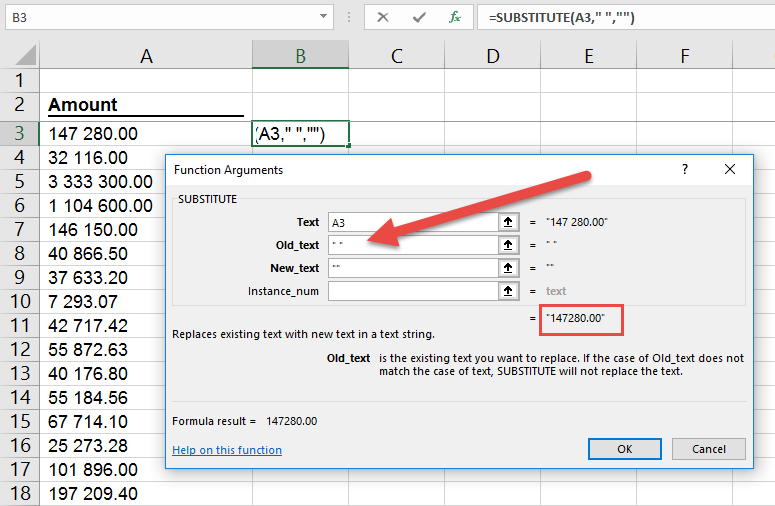
Task: Close the Function Arguments dialog
Action: (733, 170)
